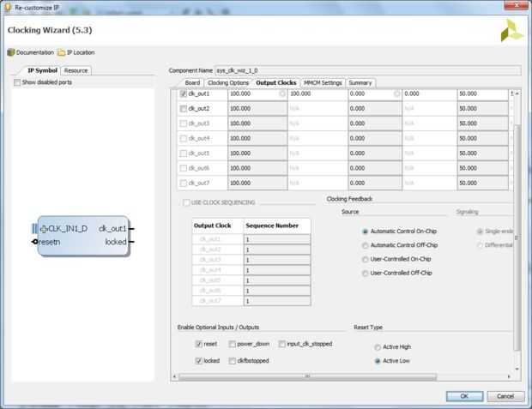Click clk_out1 port label on IP symbol
The image size is (532, 409).
point(112,229)
